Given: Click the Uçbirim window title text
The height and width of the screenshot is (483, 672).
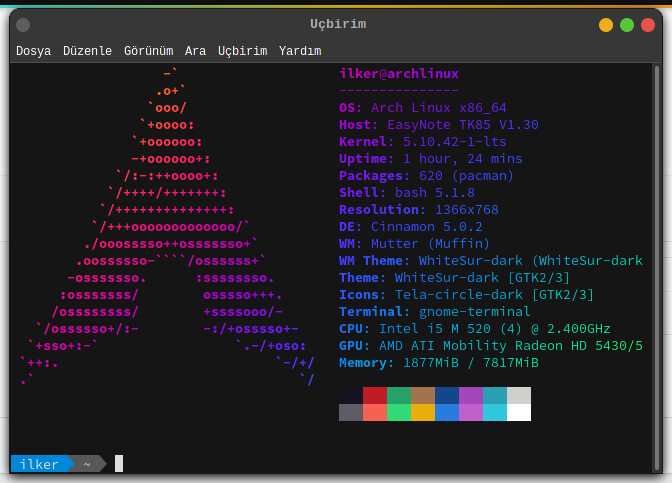Looking at the screenshot, I should 338,25.
